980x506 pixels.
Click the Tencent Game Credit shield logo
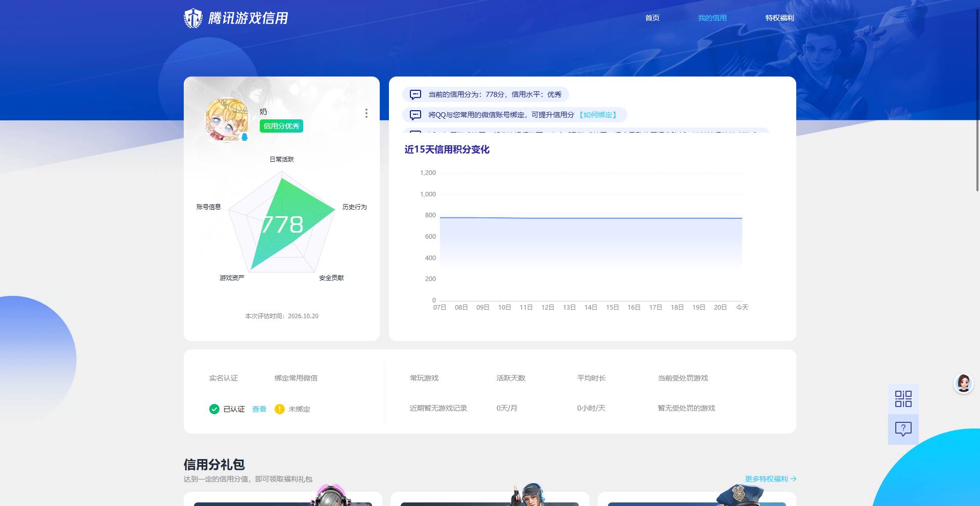(193, 18)
